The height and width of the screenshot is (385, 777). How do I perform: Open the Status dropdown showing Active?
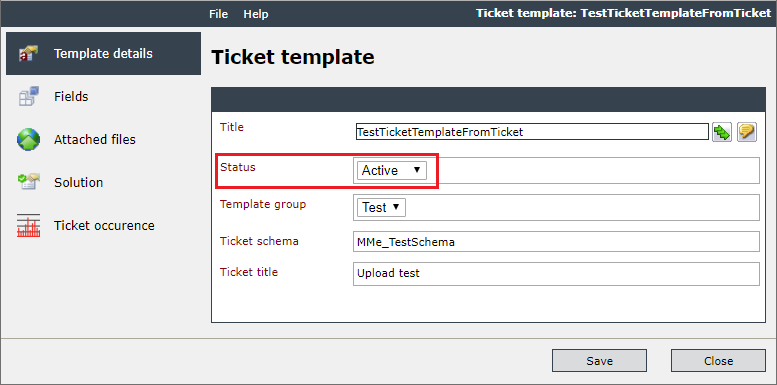(391, 170)
